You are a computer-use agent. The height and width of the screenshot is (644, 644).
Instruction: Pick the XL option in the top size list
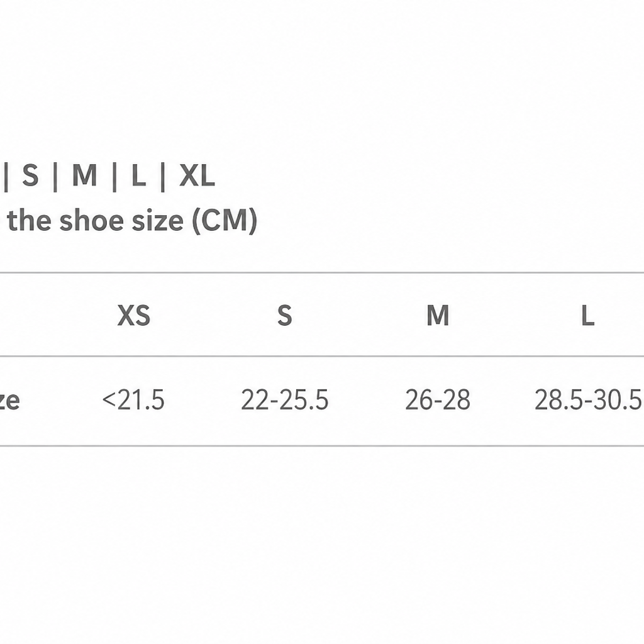(x=197, y=175)
